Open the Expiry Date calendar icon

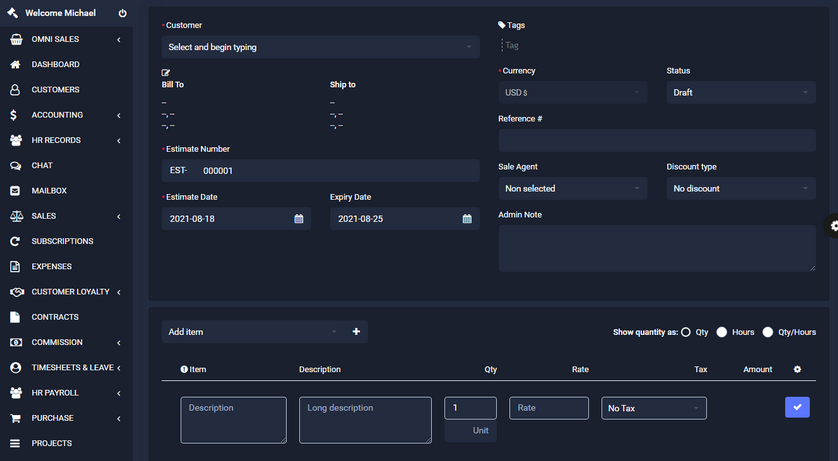pos(467,219)
